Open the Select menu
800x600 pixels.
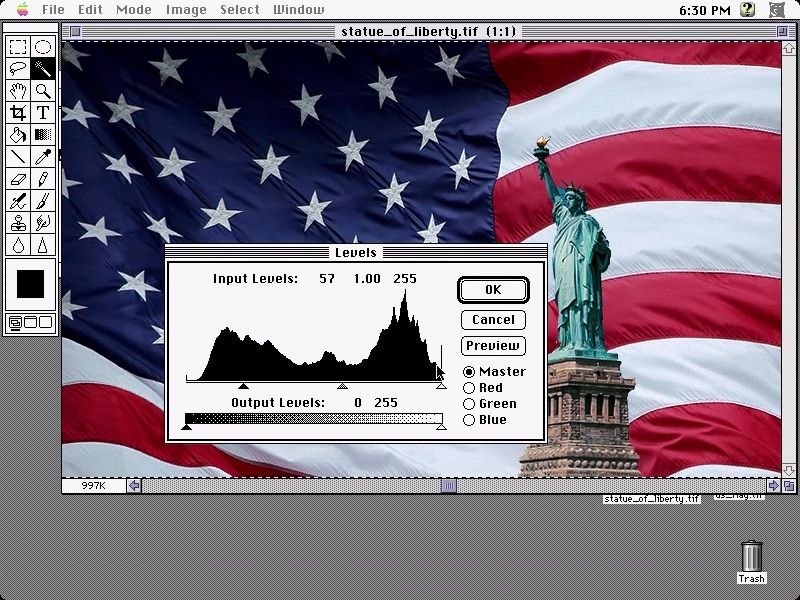click(x=240, y=10)
